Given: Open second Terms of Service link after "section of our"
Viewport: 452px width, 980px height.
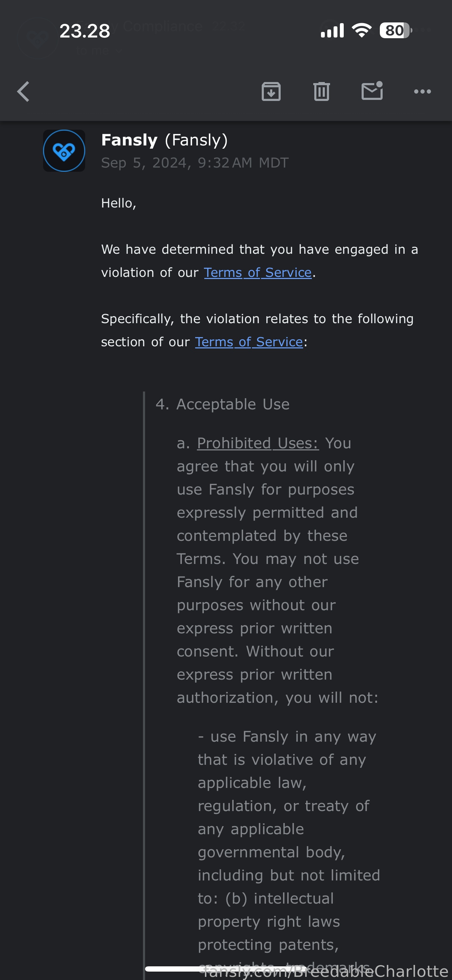Looking at the screenshot, I should click(249, 342).
